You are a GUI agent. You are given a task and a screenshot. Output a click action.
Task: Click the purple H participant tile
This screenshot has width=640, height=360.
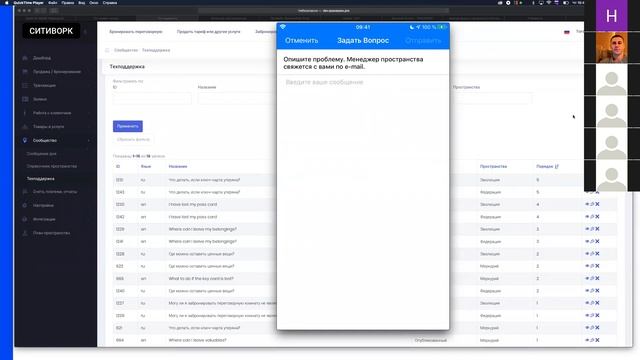click(611, 16)
